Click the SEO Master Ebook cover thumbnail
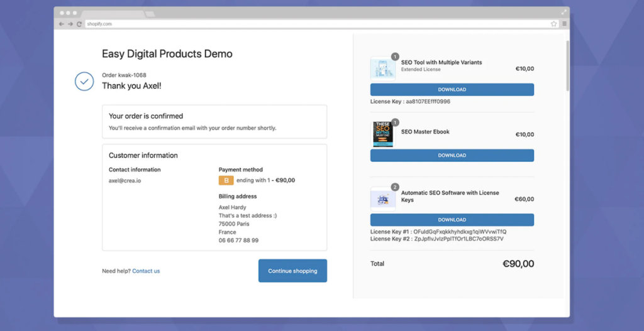Viewport: 644px width, 331px height. pyautogui.click(x=383, y=134)
